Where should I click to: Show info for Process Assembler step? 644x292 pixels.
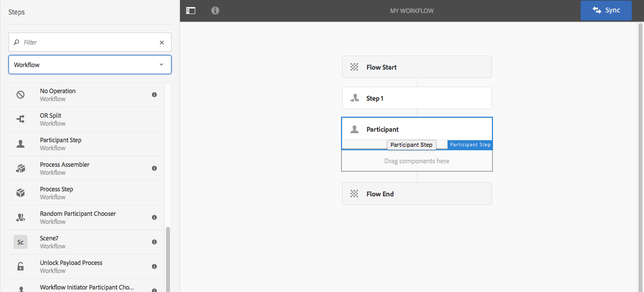(154, 168)
